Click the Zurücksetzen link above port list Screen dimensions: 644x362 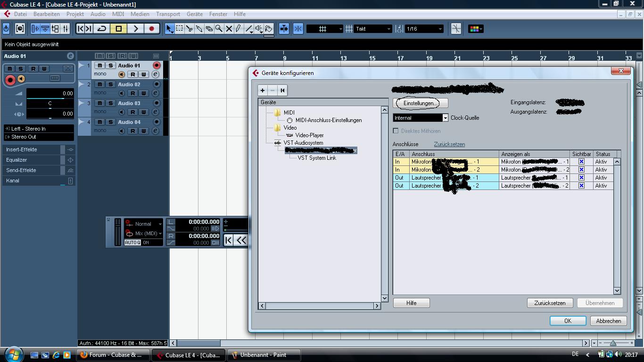(x=449, y=144)
